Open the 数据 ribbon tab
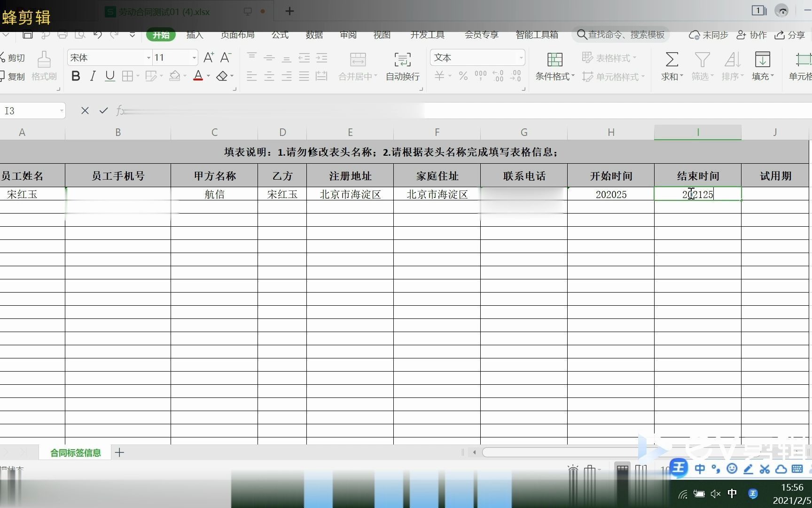Image resolution: width=812 pixels, height=508 pixels. coord(314,35)
